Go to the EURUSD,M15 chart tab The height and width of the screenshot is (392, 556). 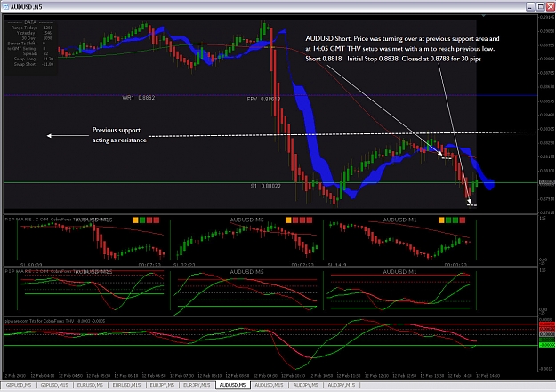tap(126, 385)
